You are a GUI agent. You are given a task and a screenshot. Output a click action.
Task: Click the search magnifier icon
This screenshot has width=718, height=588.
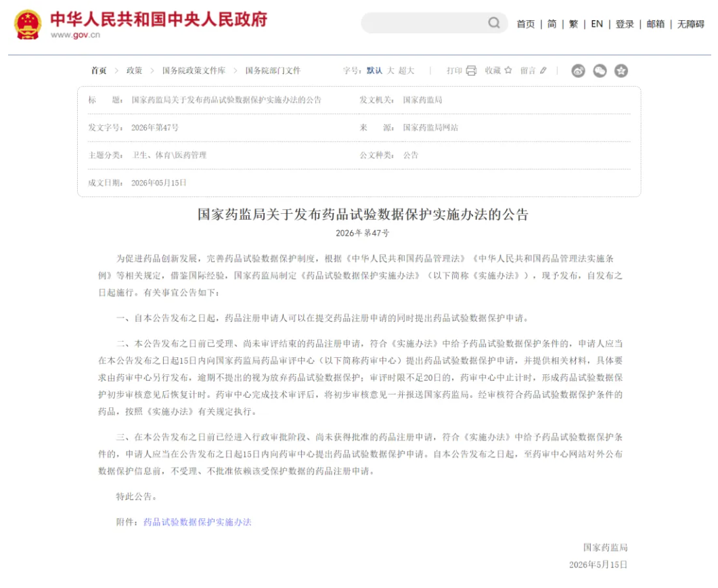(x=493, y=23)
